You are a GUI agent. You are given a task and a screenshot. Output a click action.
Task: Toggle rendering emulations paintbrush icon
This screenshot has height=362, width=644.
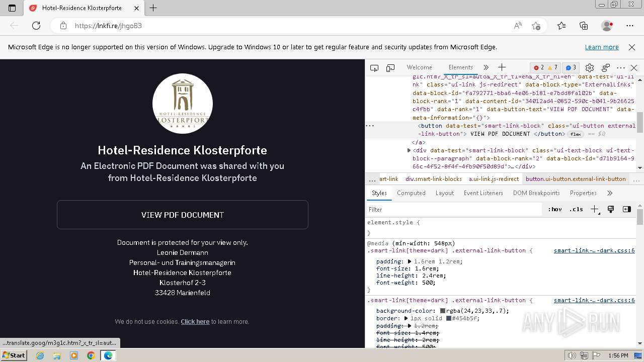click(x=611, y=209)
